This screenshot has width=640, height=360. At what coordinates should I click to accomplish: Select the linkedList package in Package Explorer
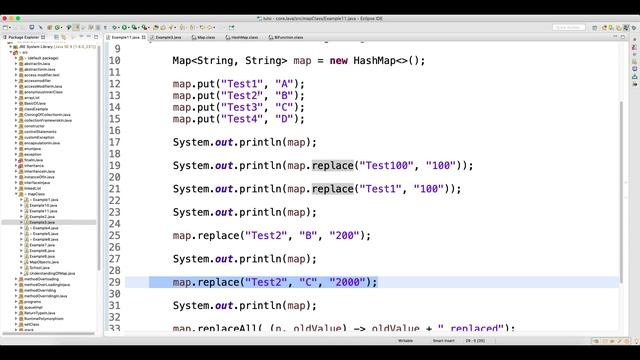point(32,188)
